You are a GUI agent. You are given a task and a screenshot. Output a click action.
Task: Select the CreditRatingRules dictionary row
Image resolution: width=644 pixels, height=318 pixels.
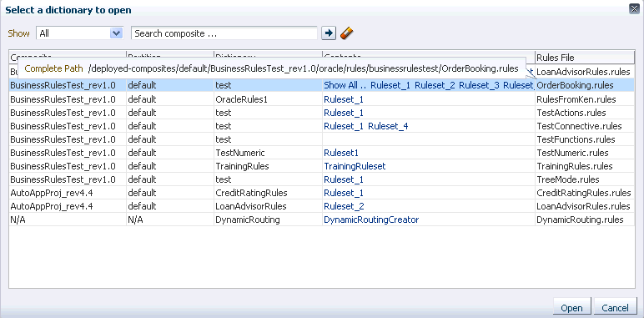click(x=322, y=193)
